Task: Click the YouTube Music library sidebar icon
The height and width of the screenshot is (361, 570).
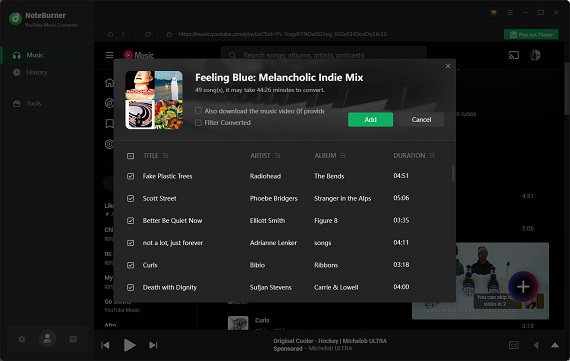Action: (x=109, y=124)
